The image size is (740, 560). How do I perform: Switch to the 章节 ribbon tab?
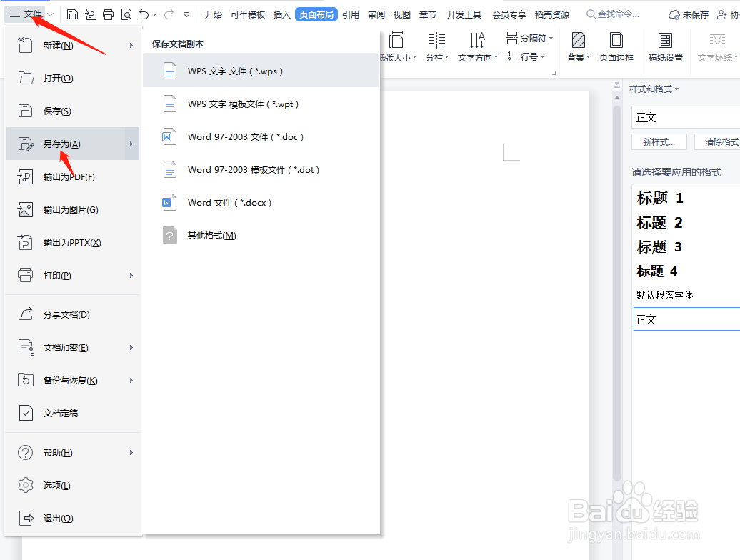428,14
